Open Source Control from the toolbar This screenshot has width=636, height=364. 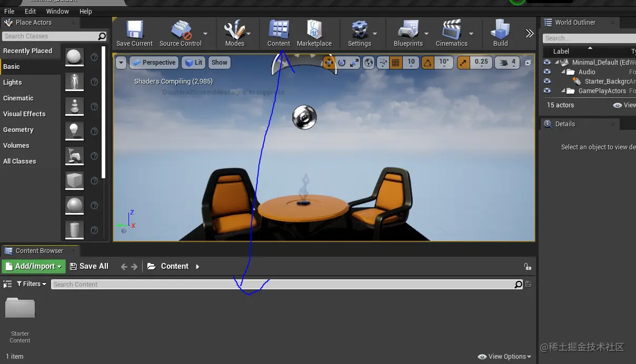click(x=181, y=34)
